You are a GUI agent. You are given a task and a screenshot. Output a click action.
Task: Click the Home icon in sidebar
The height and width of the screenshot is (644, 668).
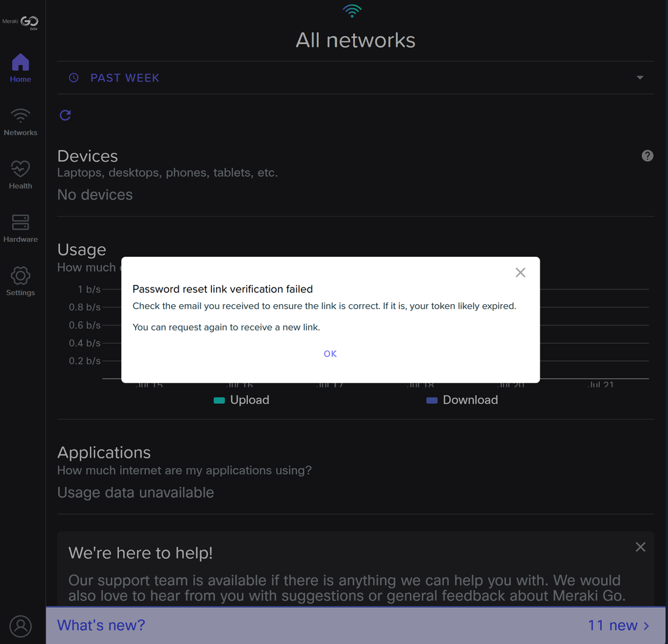pyautogui.click(x=21, y=63)
